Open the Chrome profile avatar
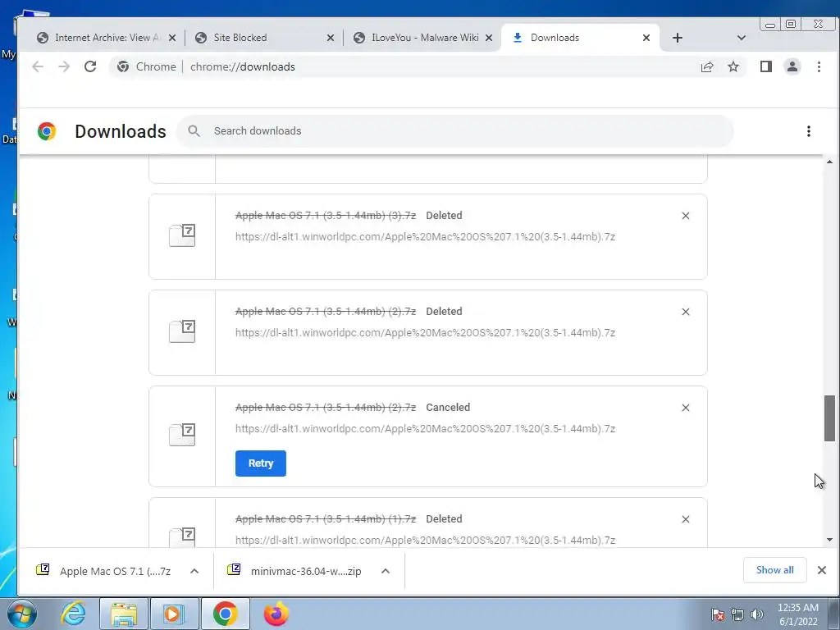 (x=792, y=66)
